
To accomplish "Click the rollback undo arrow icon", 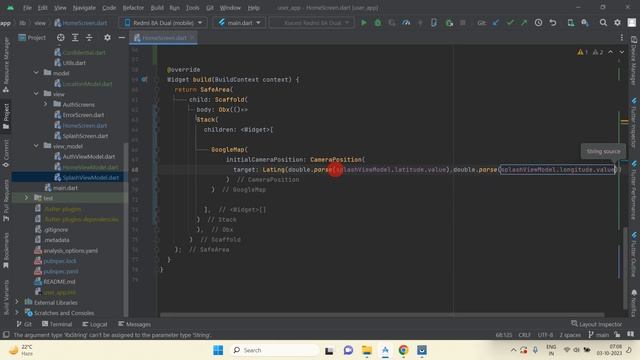I will click(x=553, y=23).
